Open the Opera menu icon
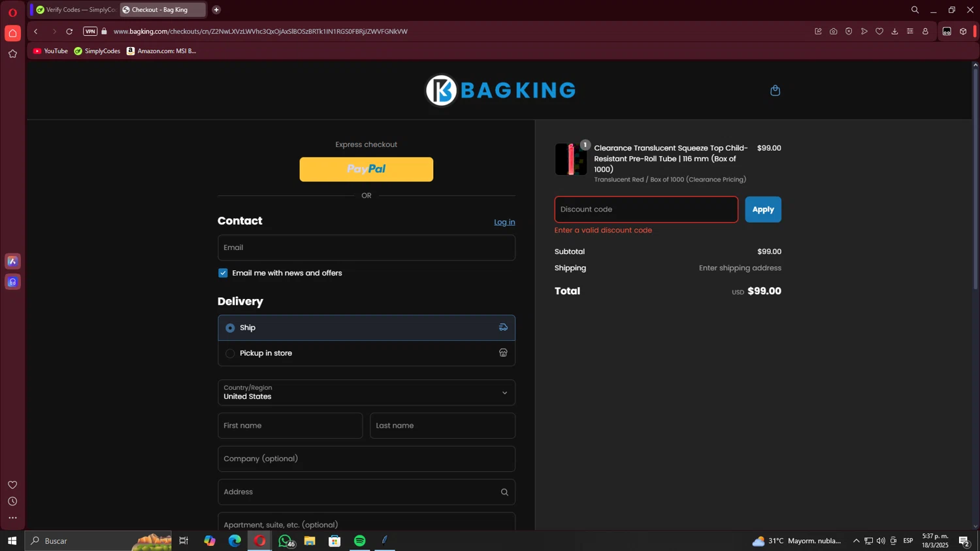Viewport: 980px width, 551px height. click(x=12, y=12)
